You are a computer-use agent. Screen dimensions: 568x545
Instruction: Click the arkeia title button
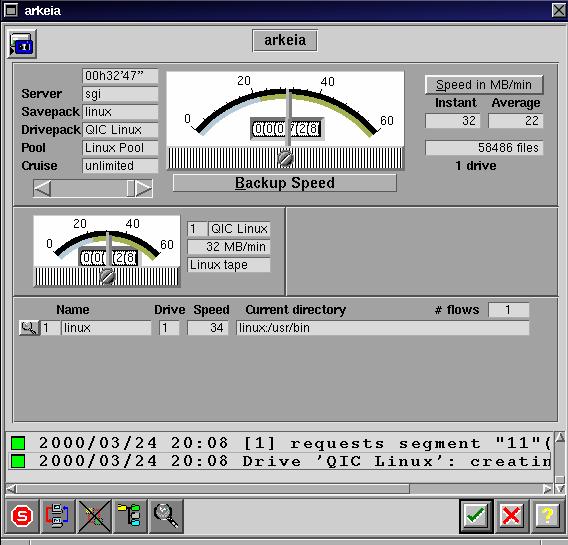coord(285,40)
